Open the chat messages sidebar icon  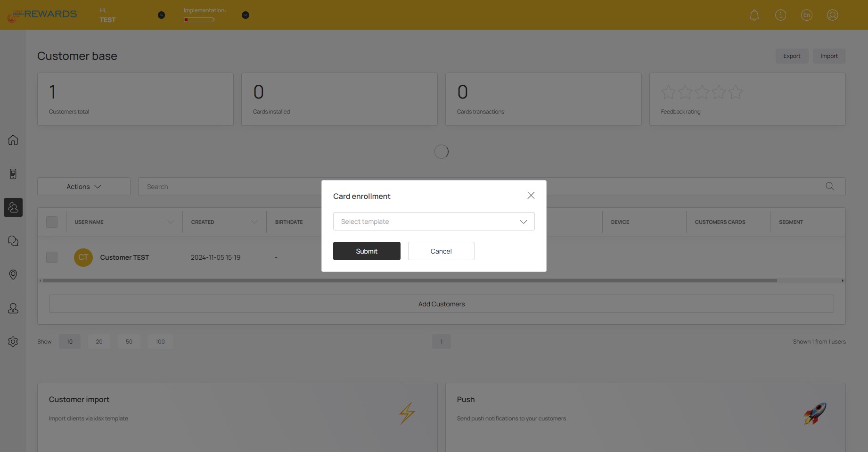(x=13, y=241)
